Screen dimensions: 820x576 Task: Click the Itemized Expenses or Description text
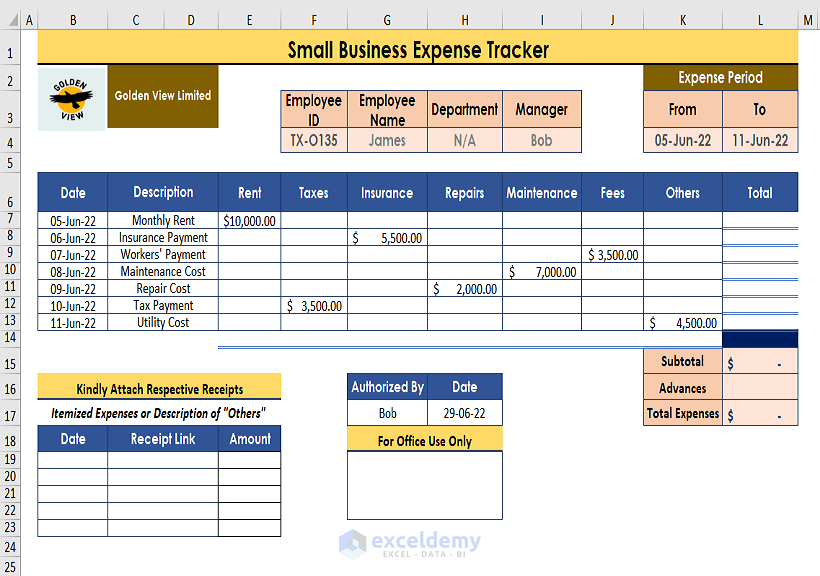pyautogui.click(x=158, y=413)
